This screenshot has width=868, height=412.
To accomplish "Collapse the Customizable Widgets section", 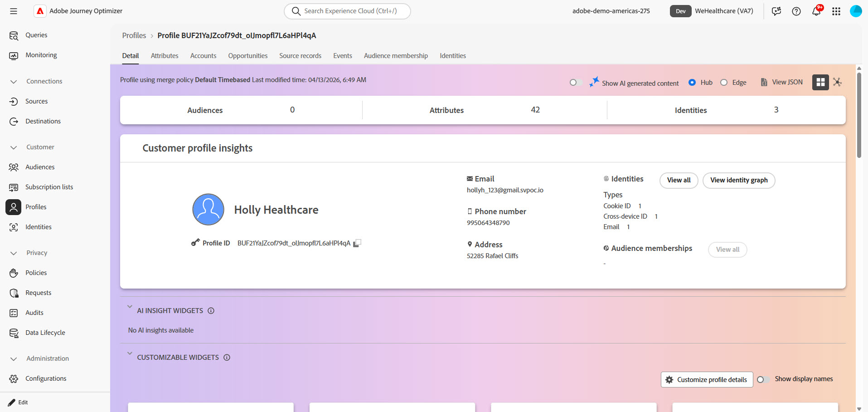I will pyautogui.click(x=130, y=353).
